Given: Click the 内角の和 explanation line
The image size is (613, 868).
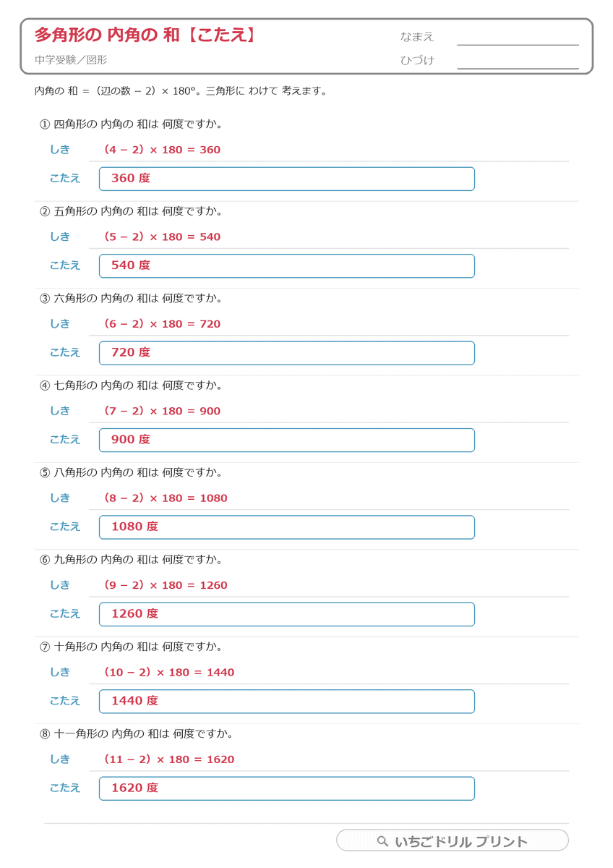Looking at the screenshot, I should (181, 91).
